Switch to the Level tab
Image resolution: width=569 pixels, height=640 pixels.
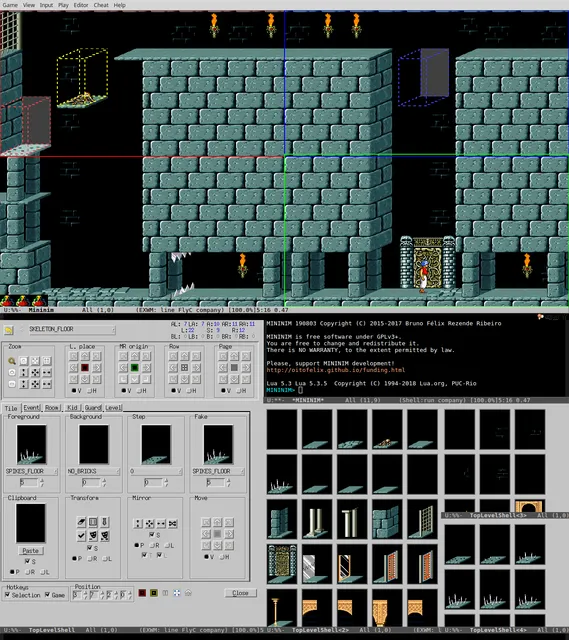pos(113,407)
